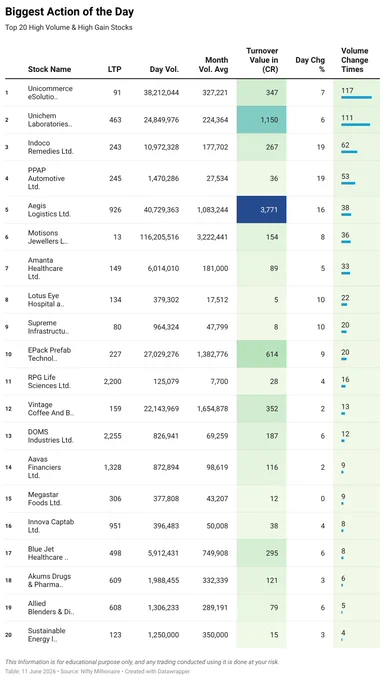This screenshot has height=680, width=385.
Task: Select the PPAP Automotive Ltd. stock name
Action: coord(46,179)
